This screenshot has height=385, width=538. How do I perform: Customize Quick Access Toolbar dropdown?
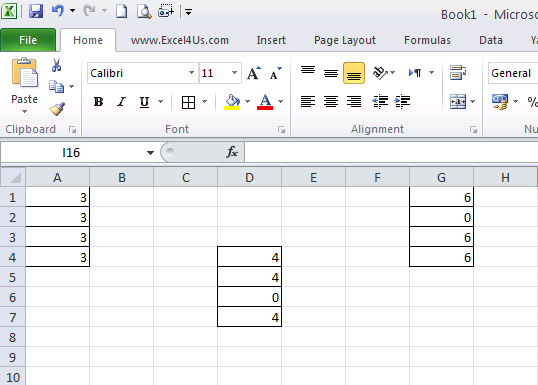tap(188, 12)
